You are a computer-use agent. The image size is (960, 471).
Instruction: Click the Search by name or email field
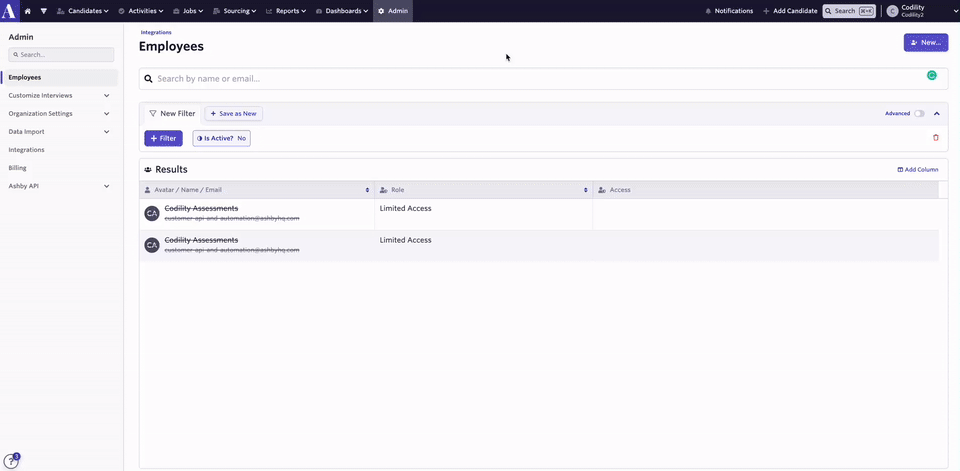click(544, 79)
